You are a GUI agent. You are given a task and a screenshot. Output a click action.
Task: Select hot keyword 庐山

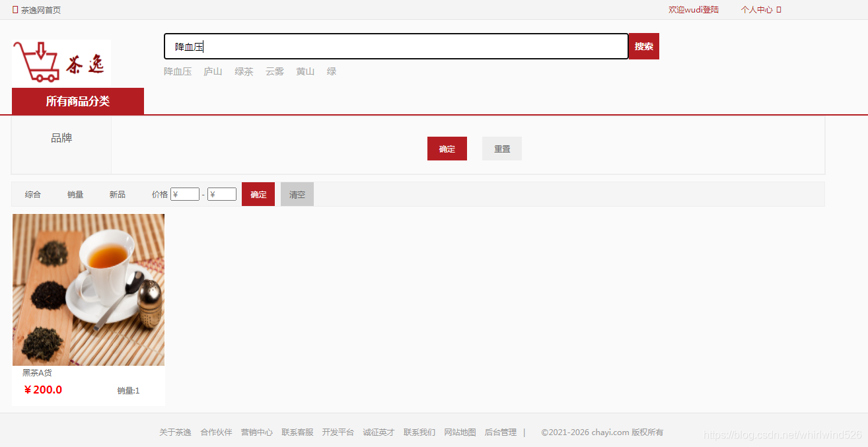coord(213,71)
